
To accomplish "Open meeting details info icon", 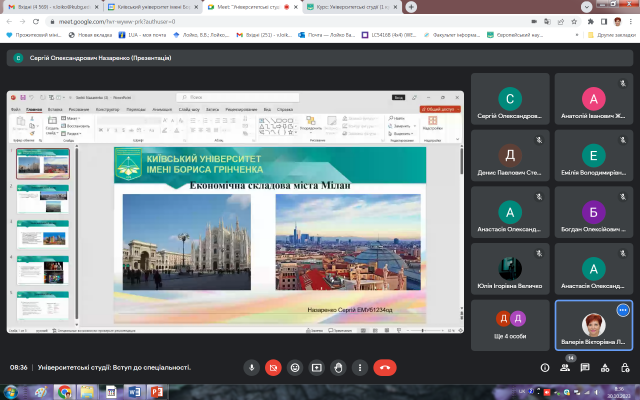I will [543, 368].
